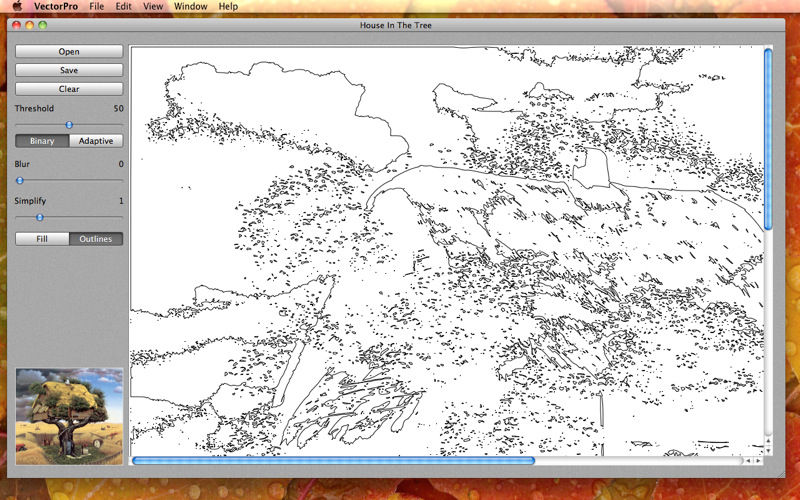800x500 pixels.
Task: Click the scroll left arrow
Action: (x=748, y=461)
